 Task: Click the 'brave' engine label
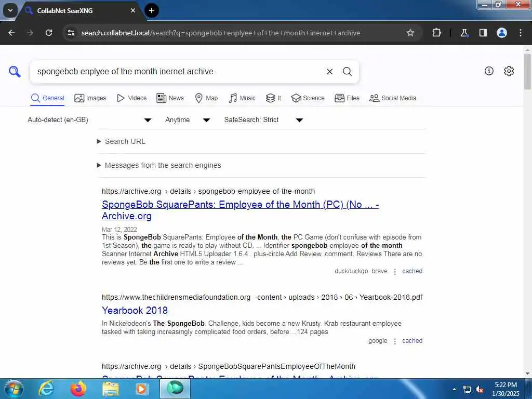pos(379,271)
